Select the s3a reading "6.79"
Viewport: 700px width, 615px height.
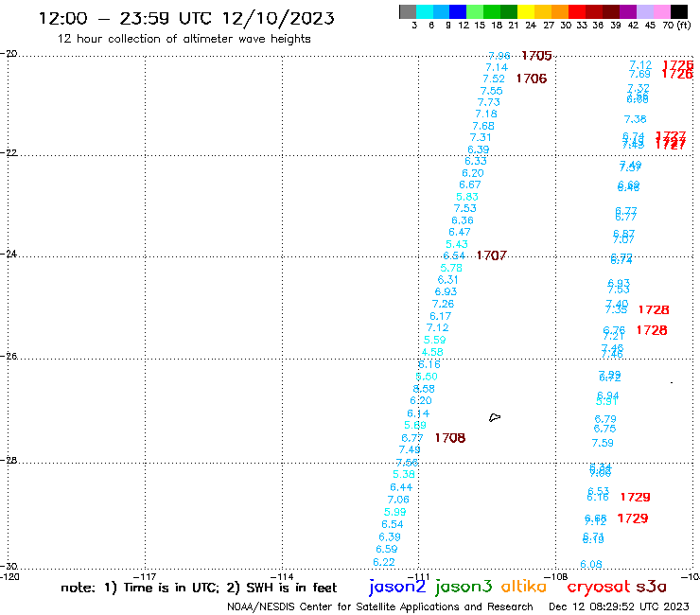tap(605, 419)
